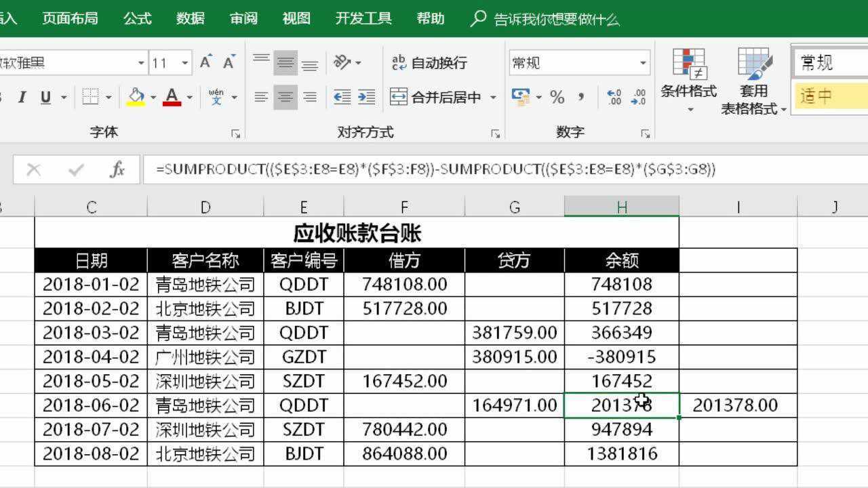Increase decimal places
868x488 pixels.
(614, 98)
